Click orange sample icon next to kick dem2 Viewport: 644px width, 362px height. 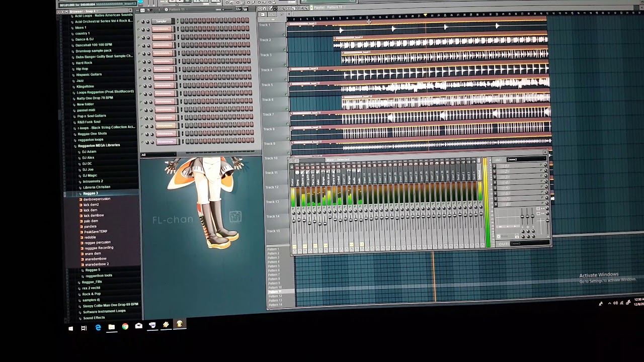[80, 205]
